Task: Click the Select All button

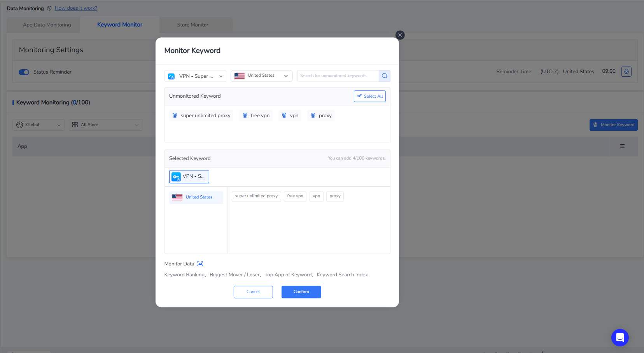Action: 369,96
